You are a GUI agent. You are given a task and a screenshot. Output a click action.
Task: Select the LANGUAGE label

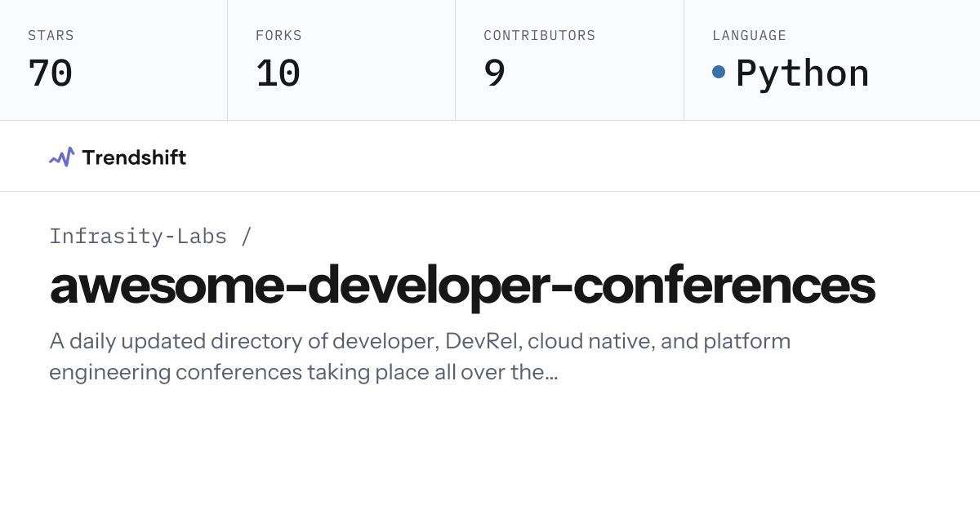[x=749, y=36]
